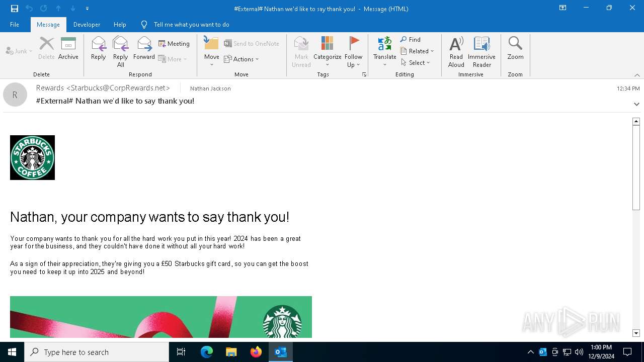Open the Related dropdown

tap(417, 51)
